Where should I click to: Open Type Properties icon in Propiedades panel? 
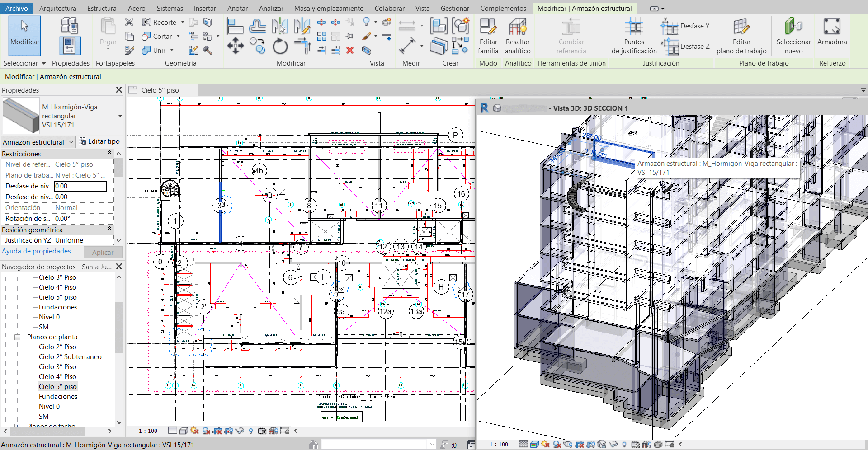pyautogui.click(x=70, y=25)
